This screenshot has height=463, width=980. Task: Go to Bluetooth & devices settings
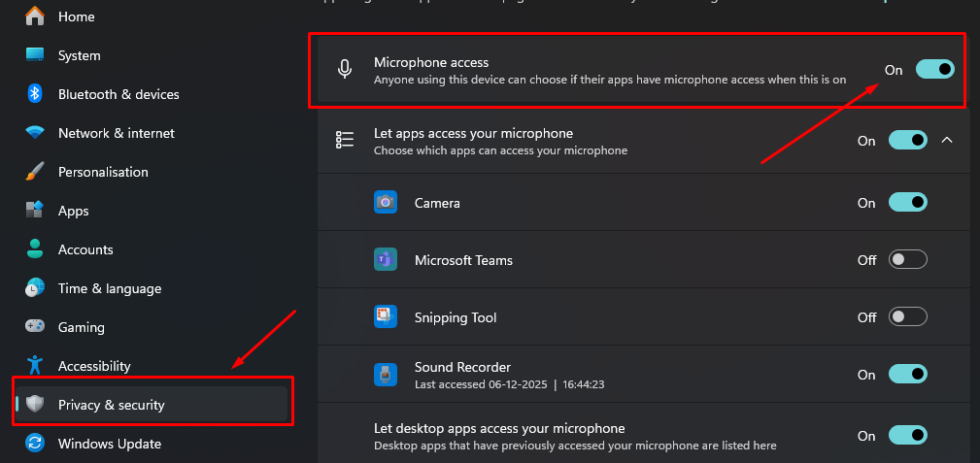tap(118, 94)
